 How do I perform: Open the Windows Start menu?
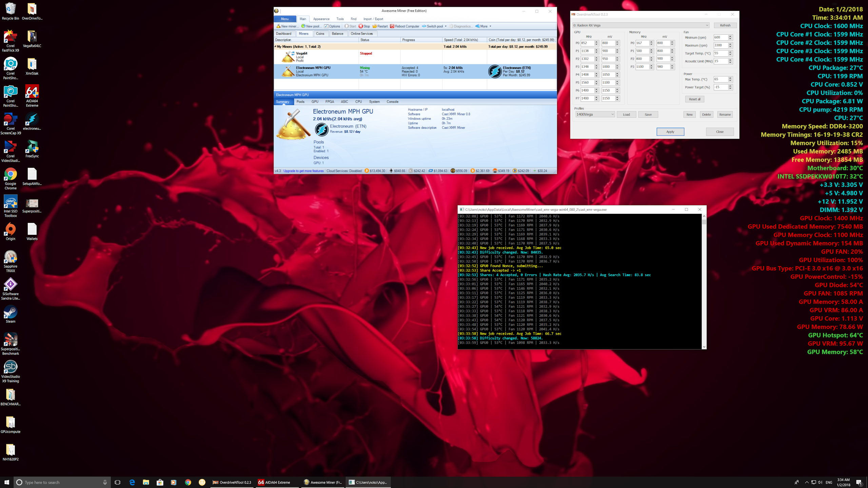(7, 482)
